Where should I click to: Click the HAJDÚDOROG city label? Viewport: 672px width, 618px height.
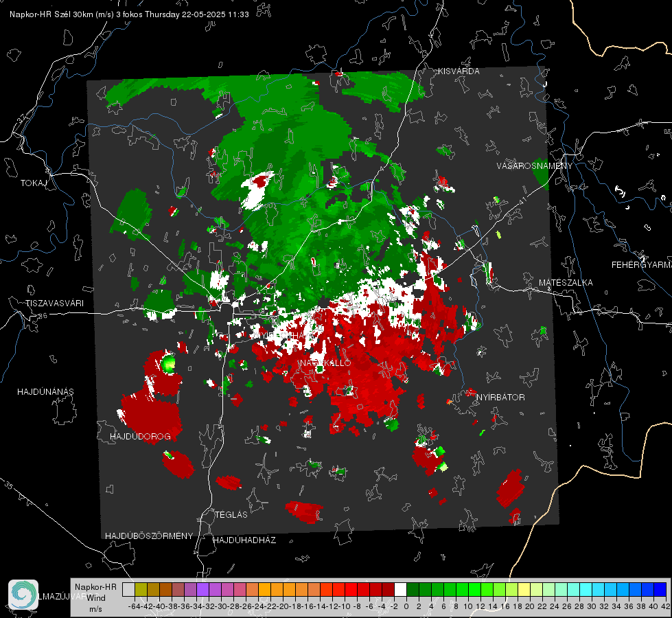click(x=140, y=436)
